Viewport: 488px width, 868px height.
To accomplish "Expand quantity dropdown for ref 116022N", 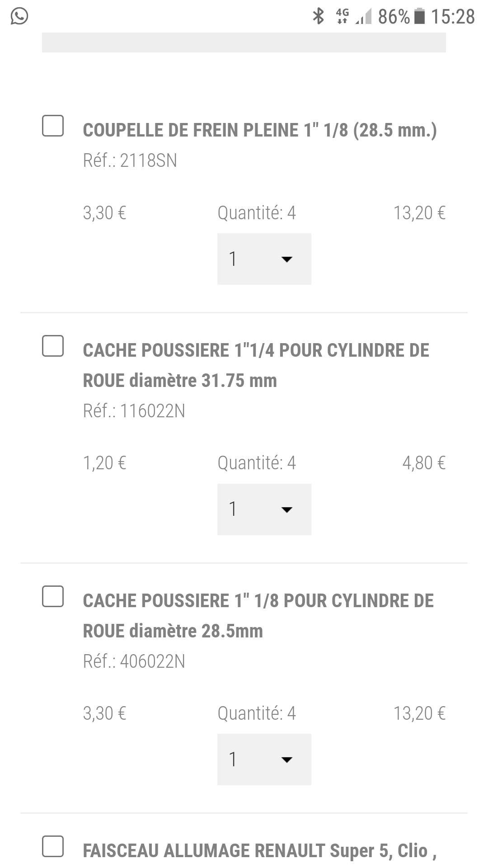I will pos(264,509).
